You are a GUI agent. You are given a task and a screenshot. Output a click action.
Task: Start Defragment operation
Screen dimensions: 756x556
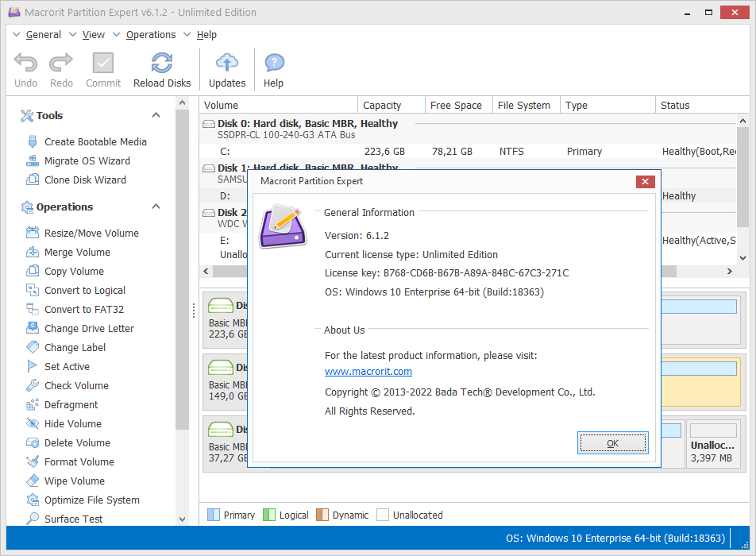point(71,404)
